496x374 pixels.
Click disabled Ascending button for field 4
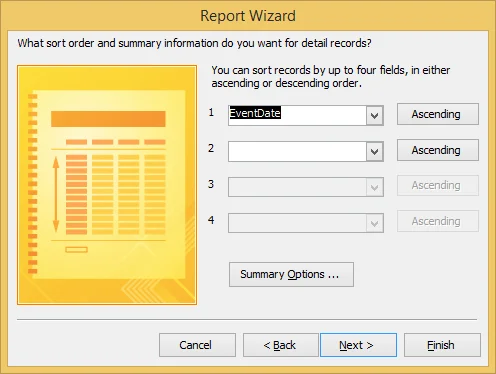(x=438, y=221)
